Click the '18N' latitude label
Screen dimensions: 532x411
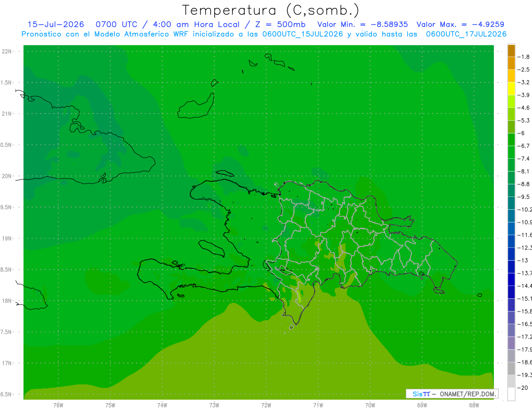7,301
